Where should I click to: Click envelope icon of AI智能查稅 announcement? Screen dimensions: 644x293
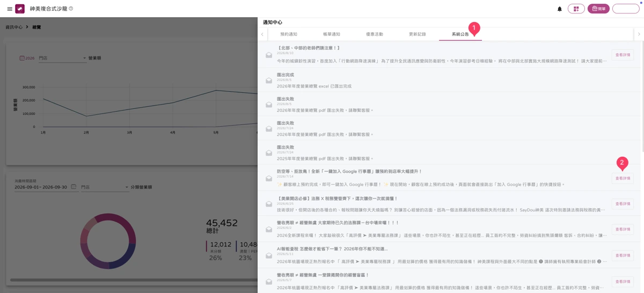(x=269, y=255)
